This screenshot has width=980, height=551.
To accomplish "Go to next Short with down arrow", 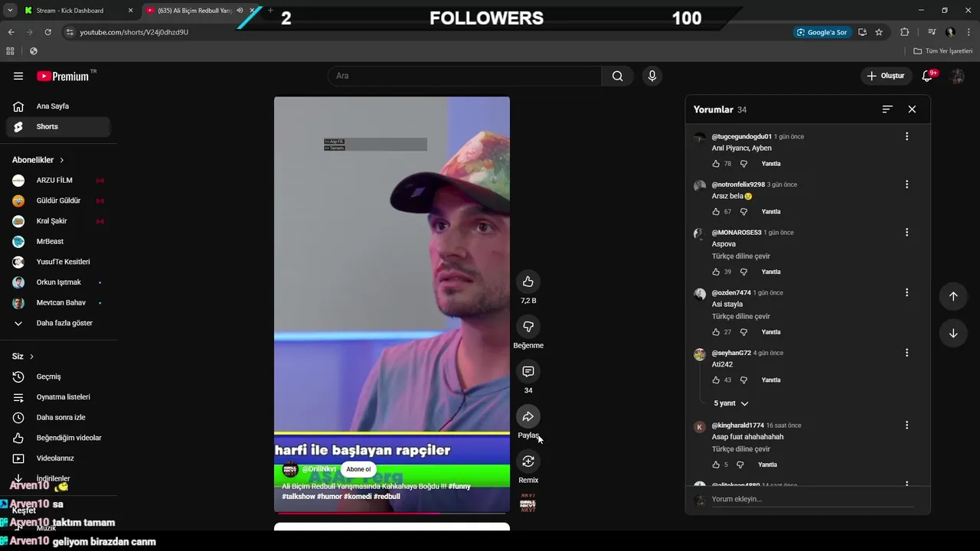I will pyautogui.click(x=953, y=333).
